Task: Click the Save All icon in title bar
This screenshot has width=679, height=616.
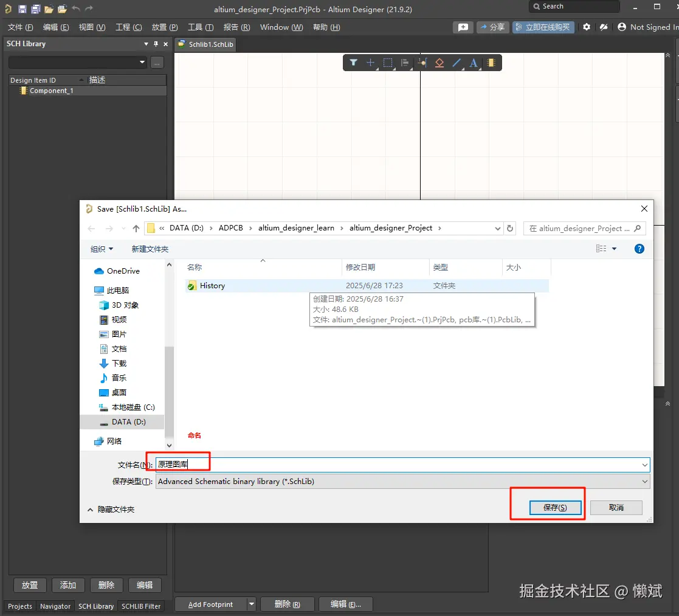Action: (x=36, y=9)
